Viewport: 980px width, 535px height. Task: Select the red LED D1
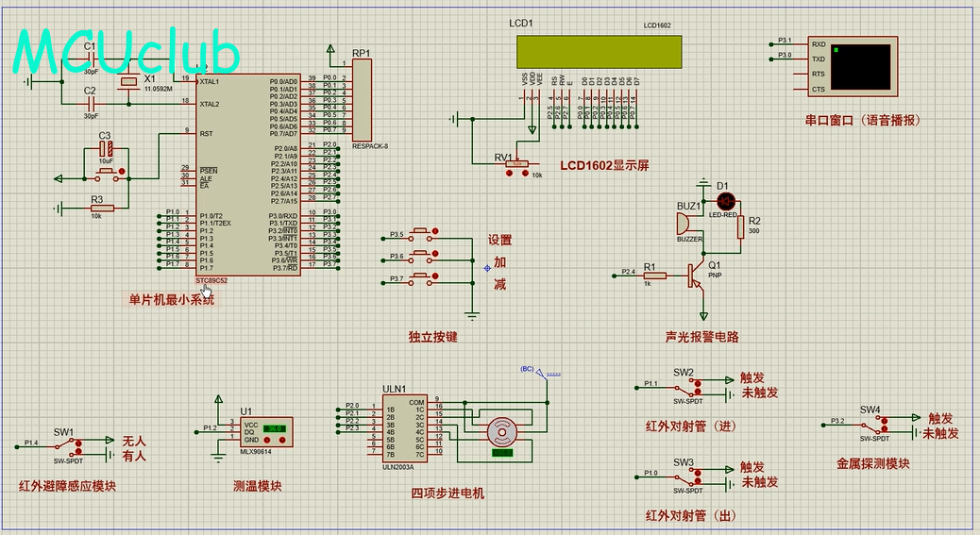coord(726,201)
